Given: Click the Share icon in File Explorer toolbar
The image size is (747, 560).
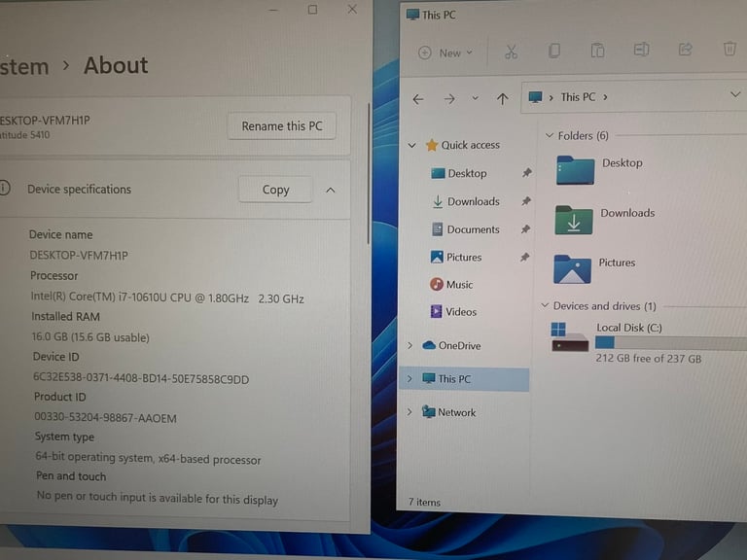Looking at the screenshot, I should [x=685, y=49].
